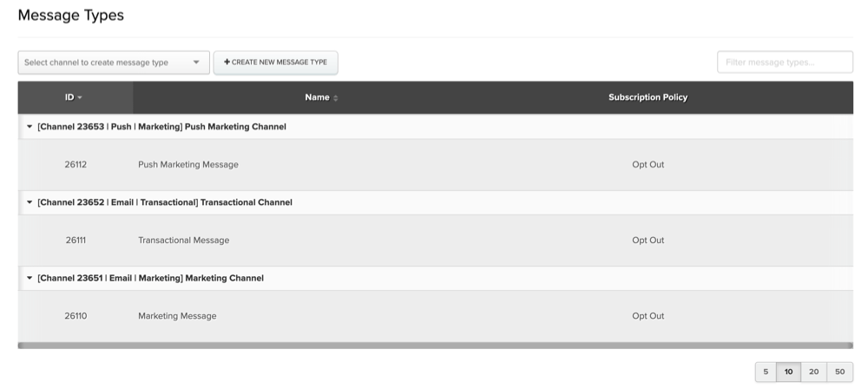Click the Subscription Policy column header
The height and width of the screenshot is (389, 868).
pyautogui.click(x=648, y=97)
